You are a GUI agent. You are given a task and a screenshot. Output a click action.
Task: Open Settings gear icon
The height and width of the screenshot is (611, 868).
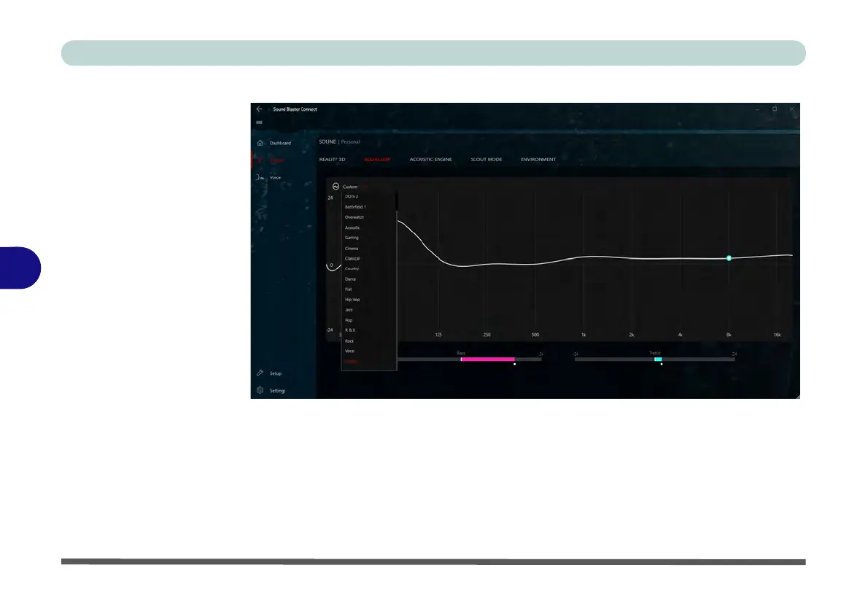click(x=260, y=390)
